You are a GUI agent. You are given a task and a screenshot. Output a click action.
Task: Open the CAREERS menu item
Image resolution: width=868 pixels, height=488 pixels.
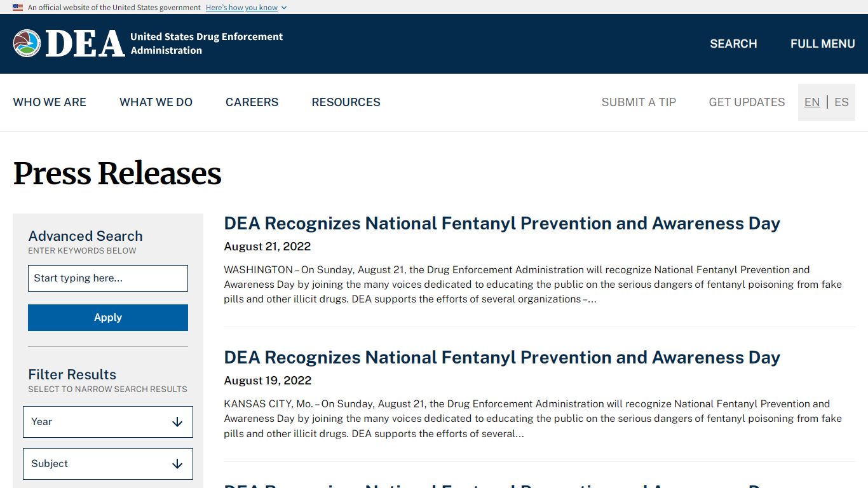(252, 102)
